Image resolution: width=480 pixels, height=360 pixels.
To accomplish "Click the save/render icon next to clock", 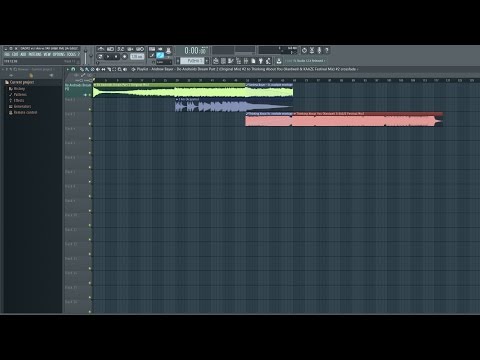I will click(x=312, y=50).
